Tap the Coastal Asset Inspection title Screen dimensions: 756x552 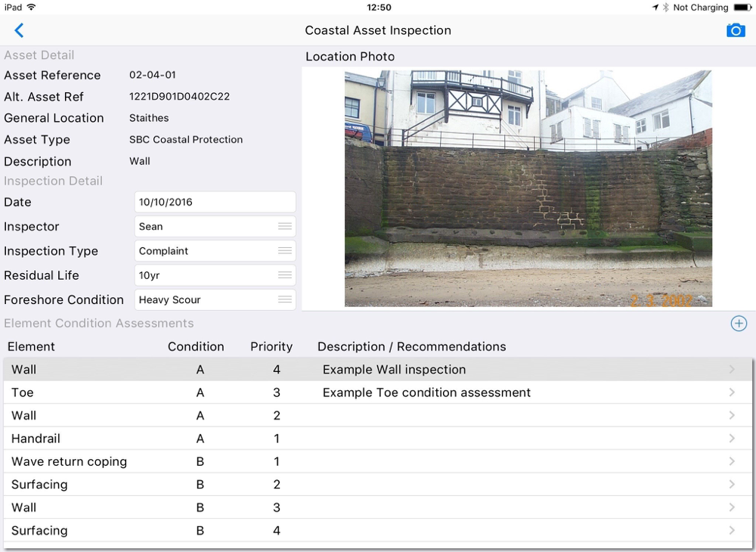tap(378, 30)
